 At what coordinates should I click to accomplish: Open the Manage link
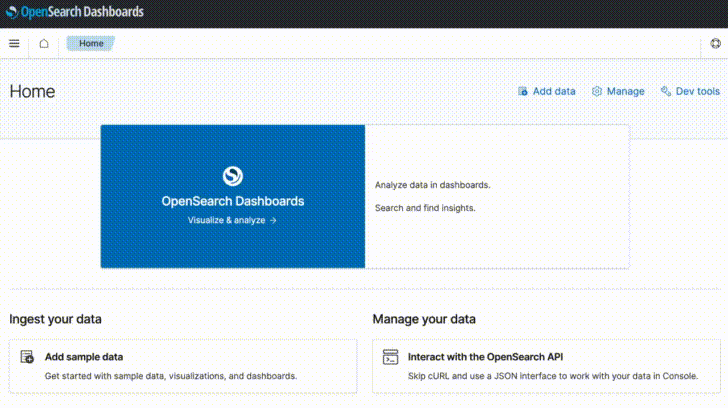point(618,91)
